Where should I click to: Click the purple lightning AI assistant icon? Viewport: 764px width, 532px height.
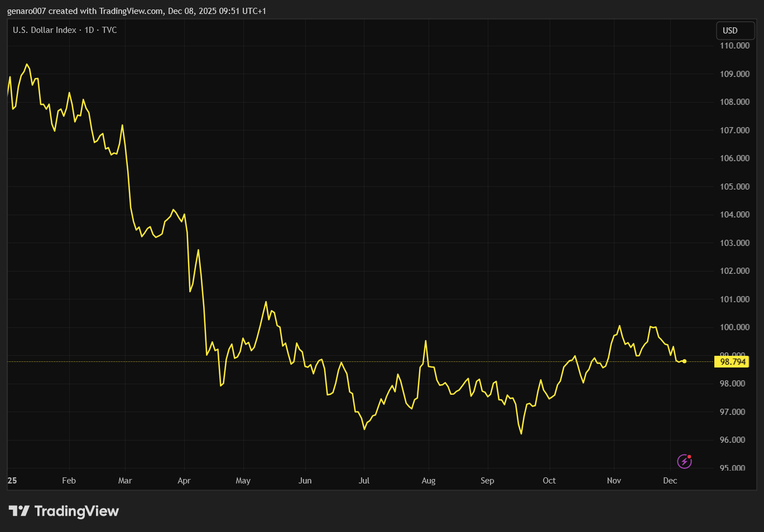pos(684,461)
